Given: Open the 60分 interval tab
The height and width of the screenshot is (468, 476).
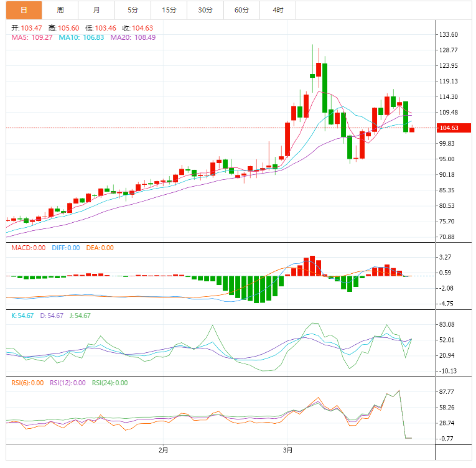Looking at the screenshot, I should [241, 10].
